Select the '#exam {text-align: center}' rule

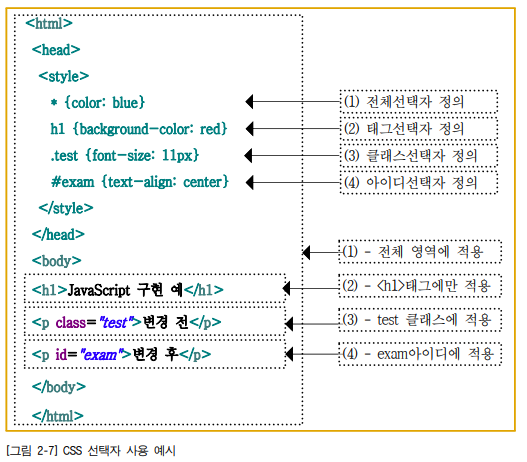140,182
